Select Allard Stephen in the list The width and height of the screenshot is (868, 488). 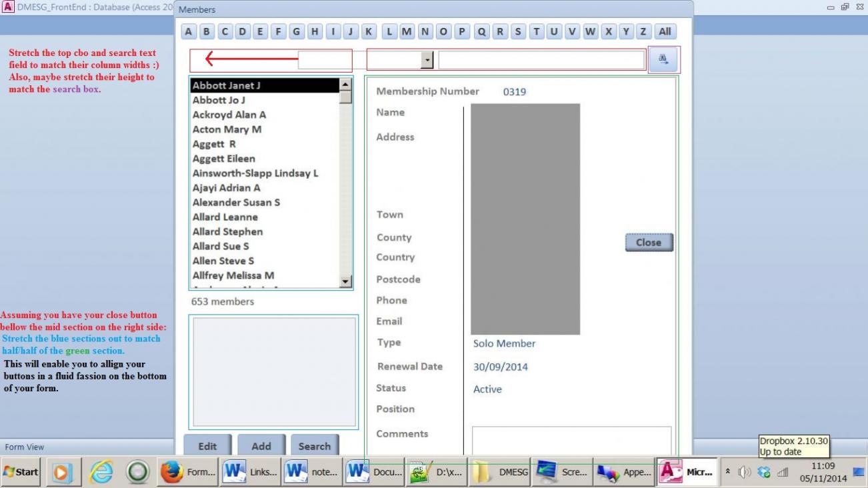point(265,231)
